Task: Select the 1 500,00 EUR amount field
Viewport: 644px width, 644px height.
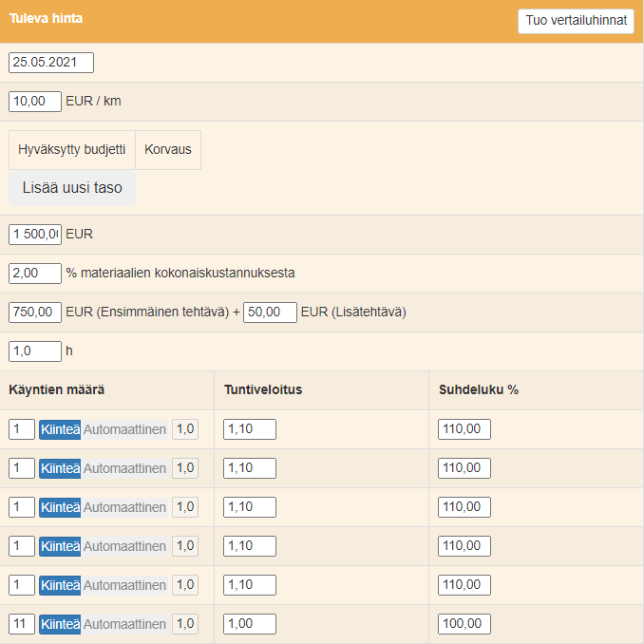Action: click(35, 235)
